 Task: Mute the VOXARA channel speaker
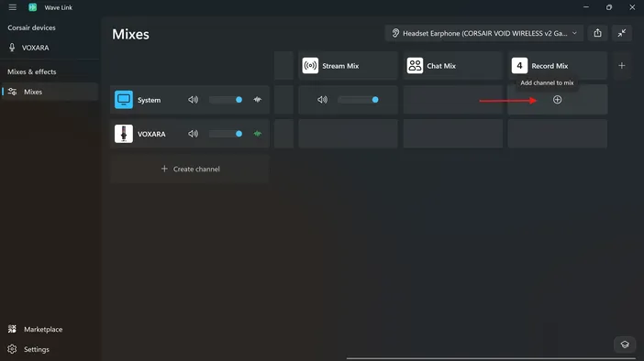193,134
